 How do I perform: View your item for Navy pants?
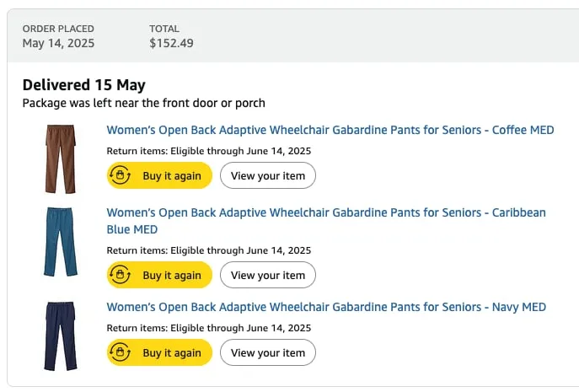(268, 352)
